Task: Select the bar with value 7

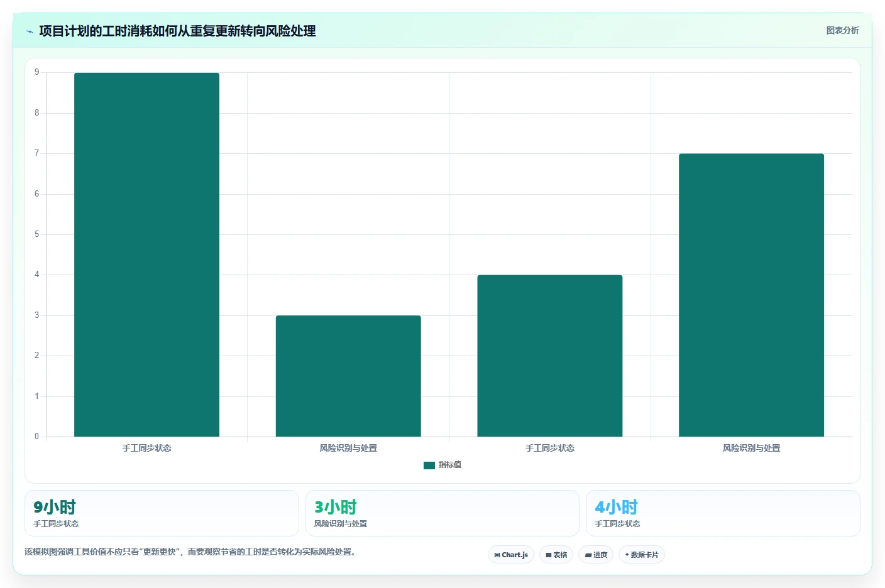Action: point(751,295)
